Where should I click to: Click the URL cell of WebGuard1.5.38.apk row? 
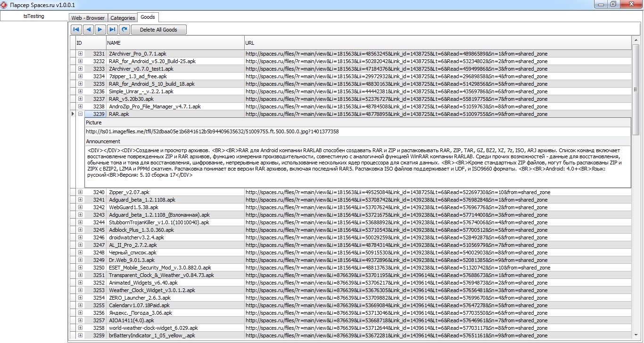point(438,207)
